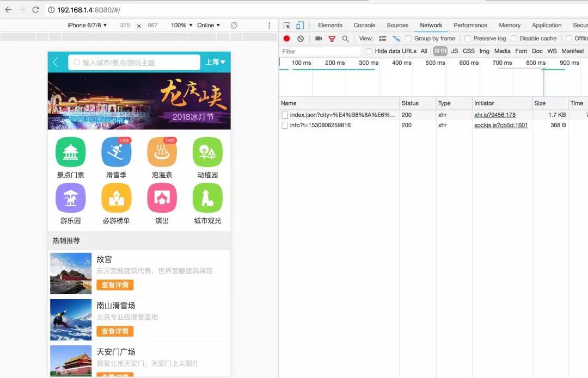Image resolution: width=588 pixels, height=378 pixels.
Task: Open the 动植园 category icon
Action: 207,152
